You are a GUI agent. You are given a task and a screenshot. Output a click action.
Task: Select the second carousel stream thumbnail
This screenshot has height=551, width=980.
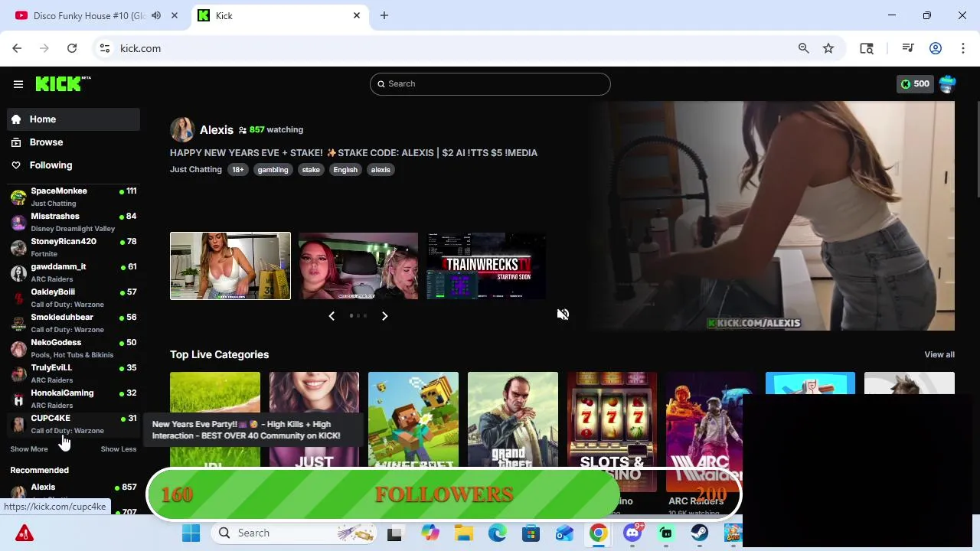click(x=358, y=266)
